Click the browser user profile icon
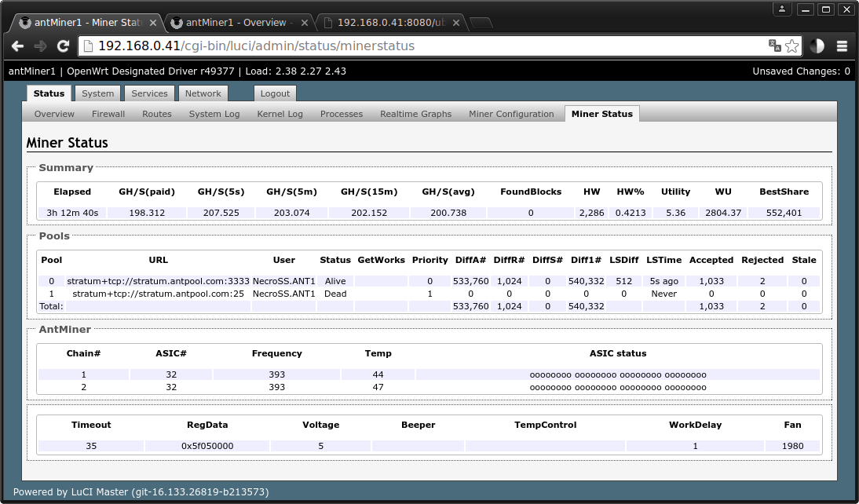This screenshot has height=504, width=859. click(x=782, y=9)
